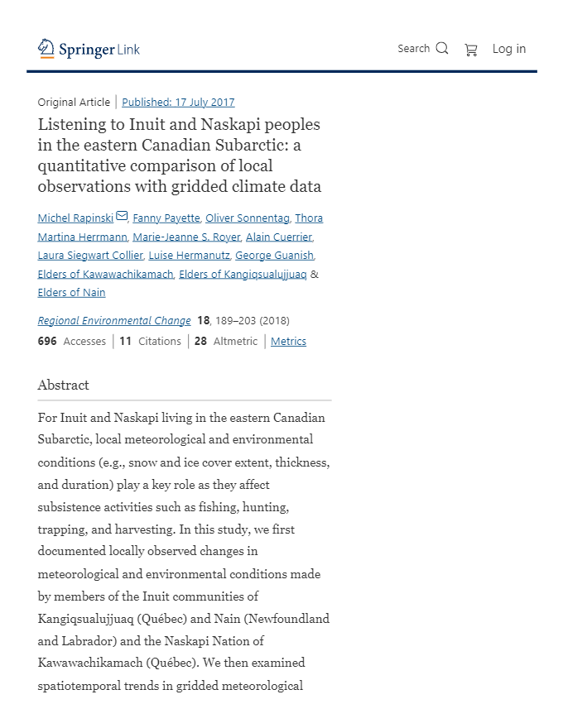This screenshot has width=563, height=728.
Task: Select author Alain Cuerrier
Action: click(x=278, y=237)
